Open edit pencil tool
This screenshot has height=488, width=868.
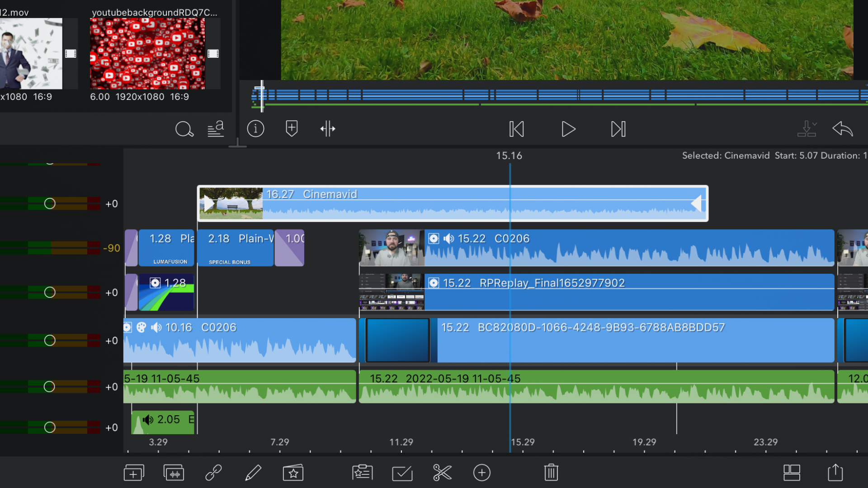click(x=253, y=473)
